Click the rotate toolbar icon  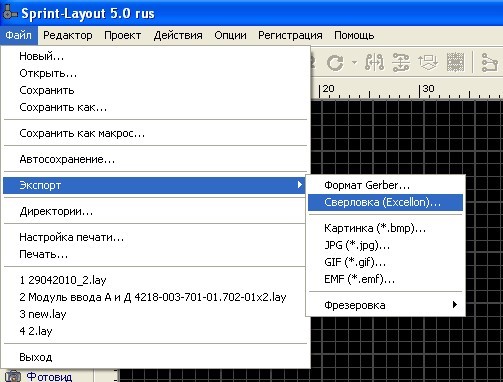(335, 62)
